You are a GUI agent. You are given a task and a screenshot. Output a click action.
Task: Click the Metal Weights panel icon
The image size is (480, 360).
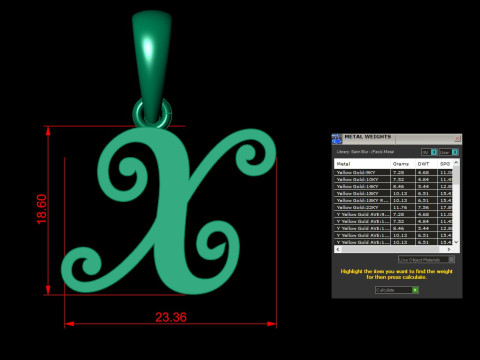337,139
